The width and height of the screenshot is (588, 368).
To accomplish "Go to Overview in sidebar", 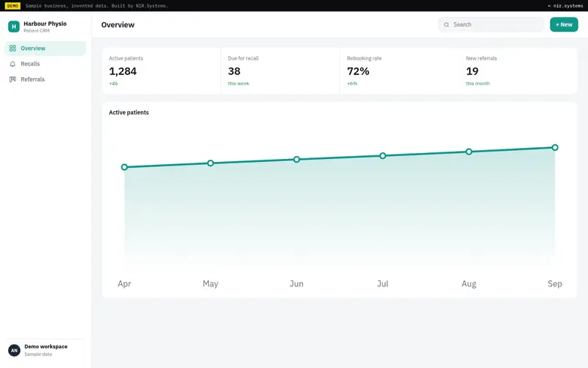I will [46, 49].
